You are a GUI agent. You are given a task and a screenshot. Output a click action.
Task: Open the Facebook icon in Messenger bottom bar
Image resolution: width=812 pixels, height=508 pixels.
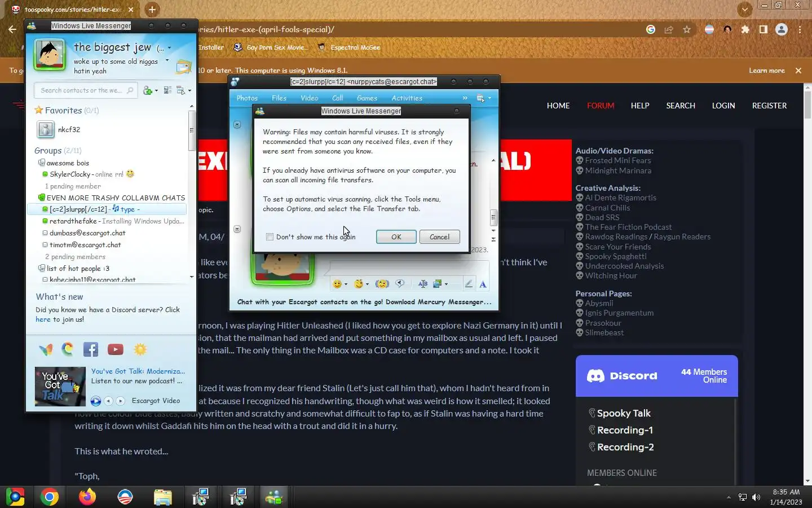click(x=91, y=349)
